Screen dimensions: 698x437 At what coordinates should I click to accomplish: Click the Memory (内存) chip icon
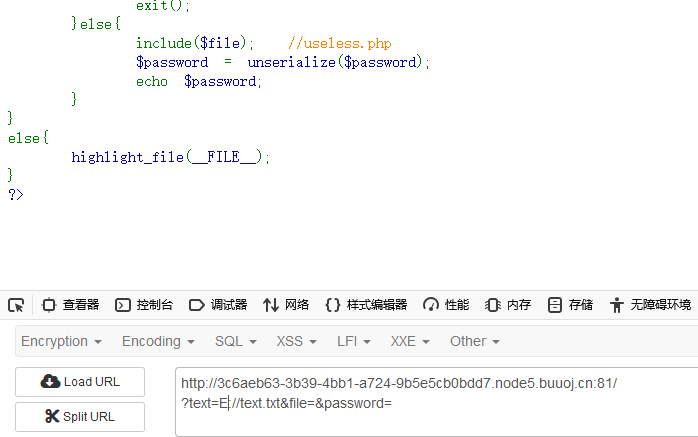pyautogui.click(x=493, y=305)
